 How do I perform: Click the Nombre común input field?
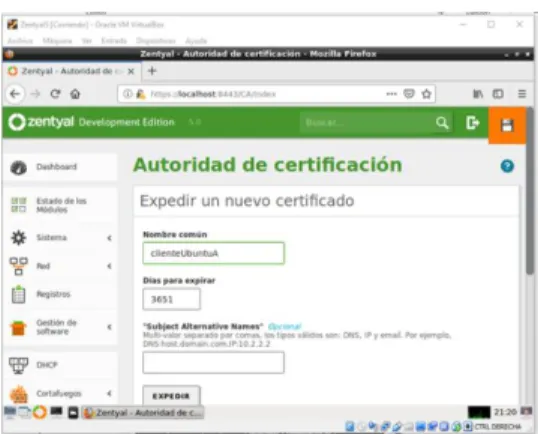point(213,253)
